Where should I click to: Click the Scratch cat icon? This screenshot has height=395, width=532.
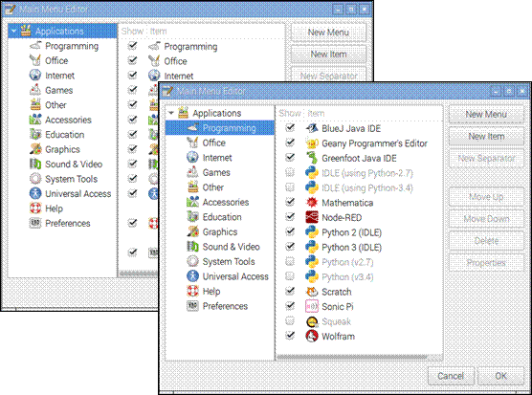pos(312,292)
